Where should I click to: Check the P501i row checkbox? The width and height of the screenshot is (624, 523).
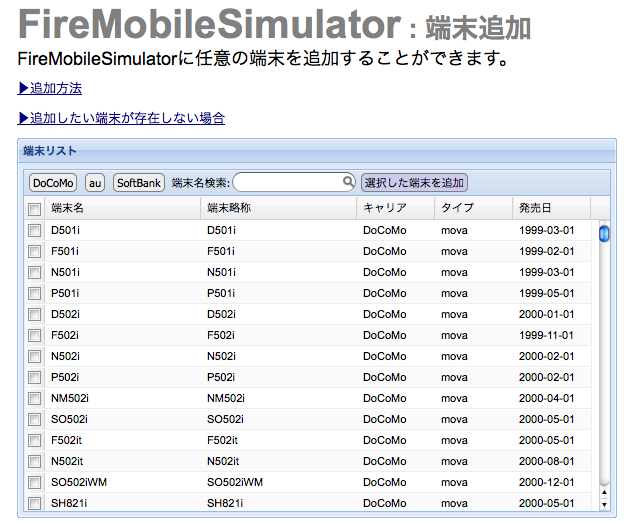point(35,293)
